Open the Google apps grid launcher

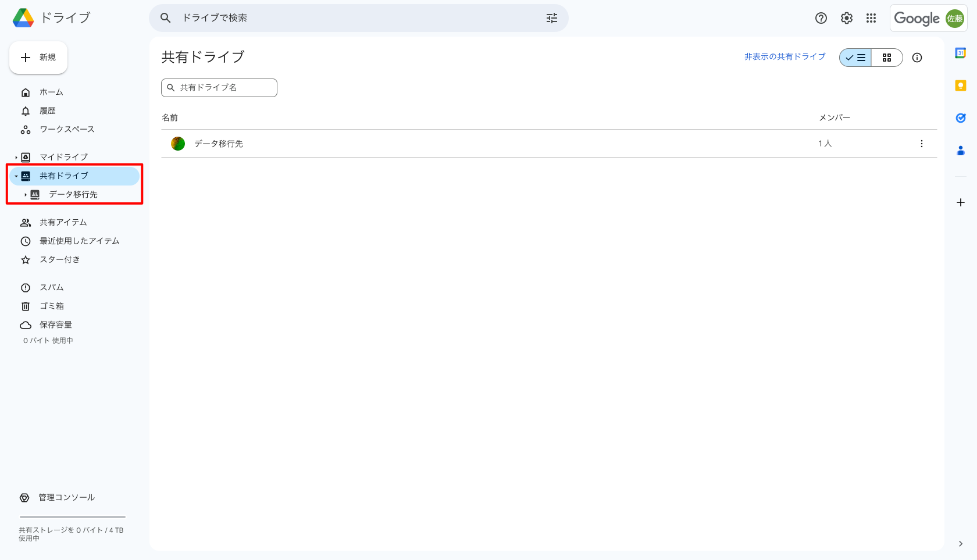point(871,18)
